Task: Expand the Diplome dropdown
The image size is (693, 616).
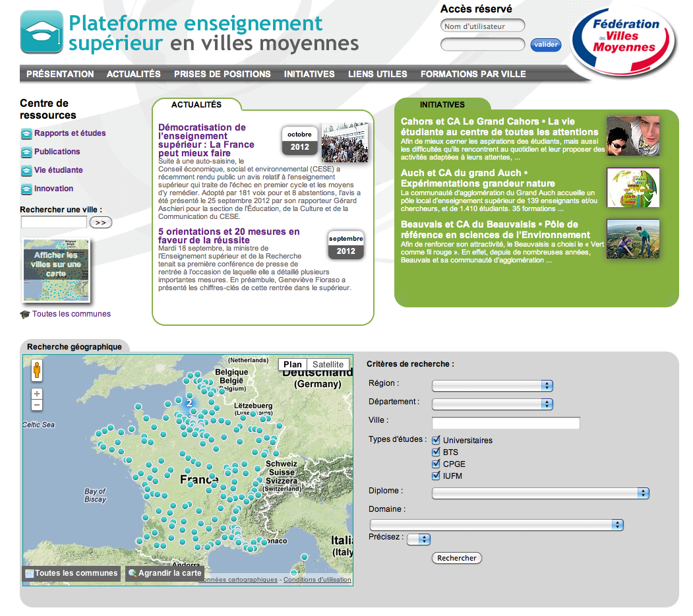Action: [x=541, y=493]
